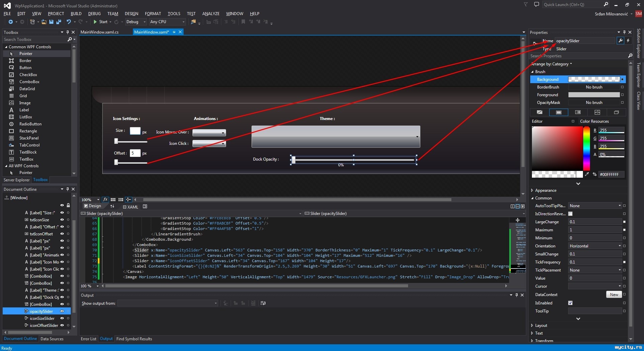Select the tile brush image icon
The image size is (644, 351).
pos(597,112)
